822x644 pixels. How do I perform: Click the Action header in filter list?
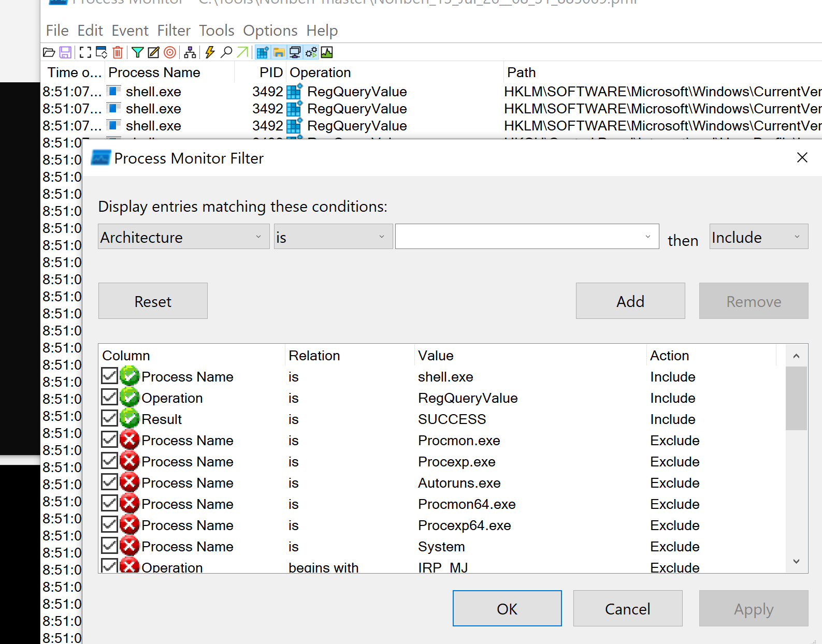[x=711, y=356]
